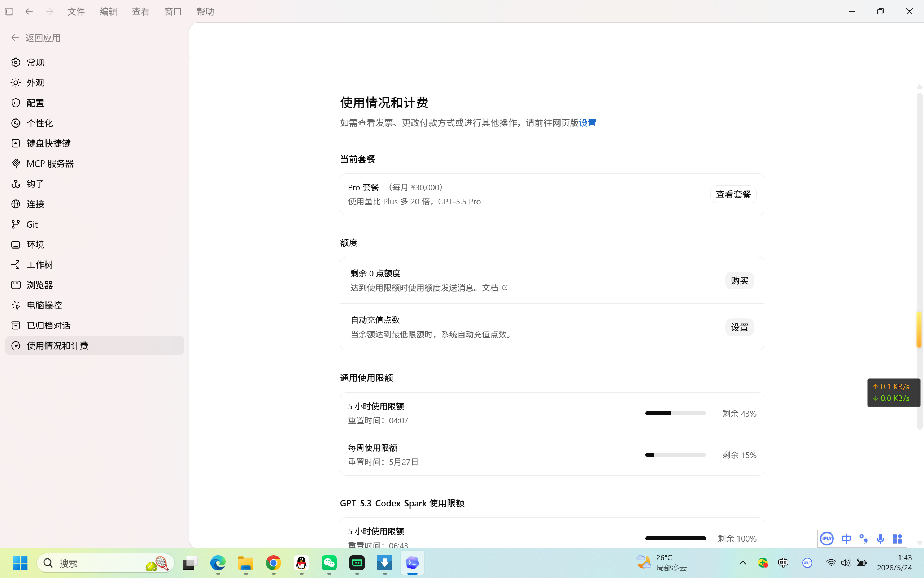Viewport: 924px width, 578px height.
Task: Click the scroll up arrow of the page scrollbar
Action: (919, 86)
